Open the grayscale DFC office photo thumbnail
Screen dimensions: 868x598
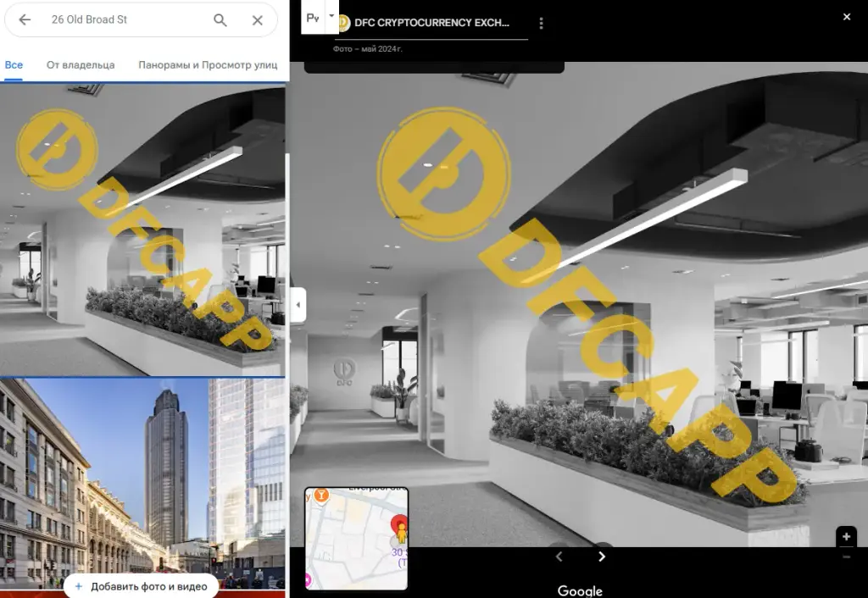pyautogui.click(x=142, y=230)
